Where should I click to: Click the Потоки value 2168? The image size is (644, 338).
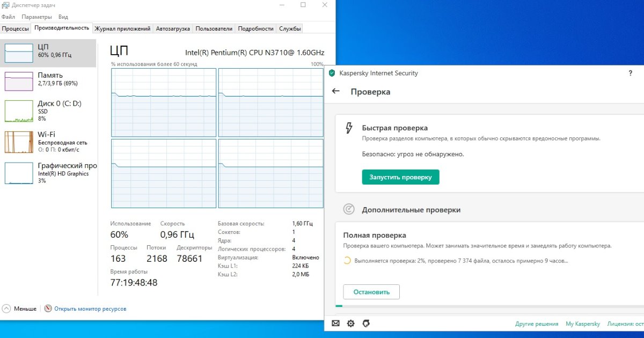[157, 259]
